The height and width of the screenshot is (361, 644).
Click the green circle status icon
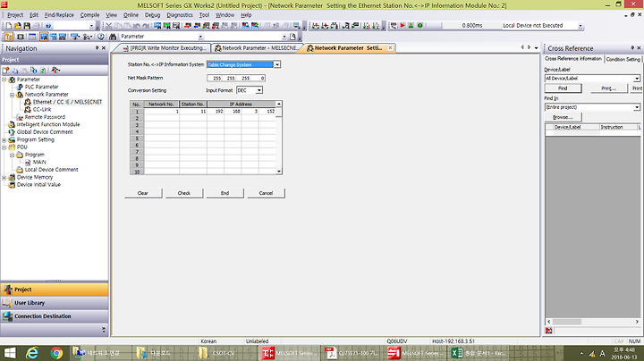point(420,25)
